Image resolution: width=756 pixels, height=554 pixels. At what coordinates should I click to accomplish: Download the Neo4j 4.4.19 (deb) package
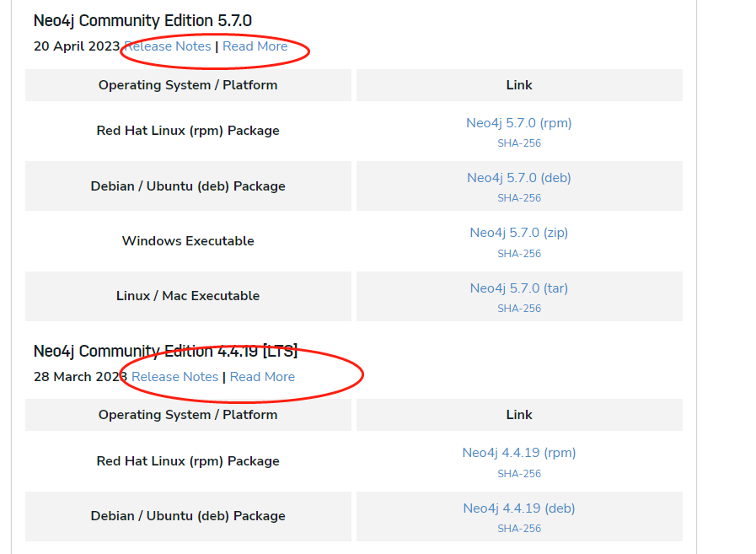[518, 508]
